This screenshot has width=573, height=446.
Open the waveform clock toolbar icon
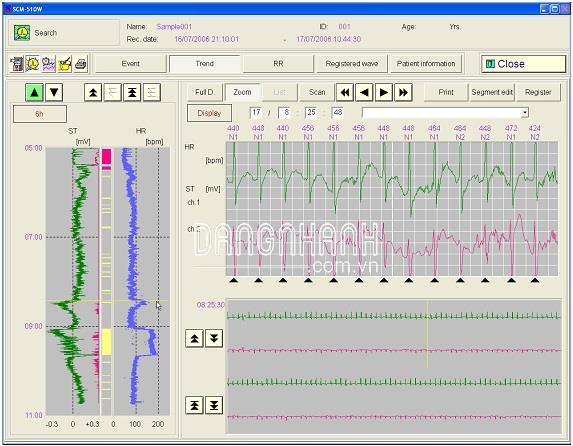coord(49,64)
